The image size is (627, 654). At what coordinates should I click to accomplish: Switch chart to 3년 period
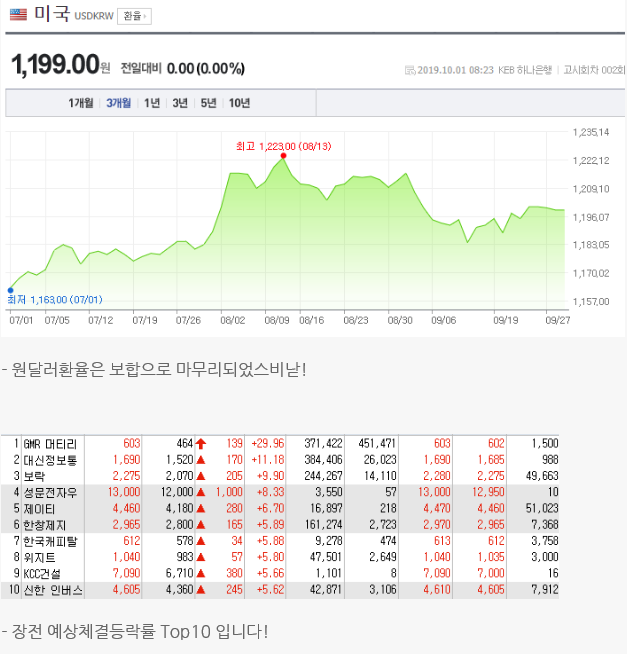(x=180, y=103)
